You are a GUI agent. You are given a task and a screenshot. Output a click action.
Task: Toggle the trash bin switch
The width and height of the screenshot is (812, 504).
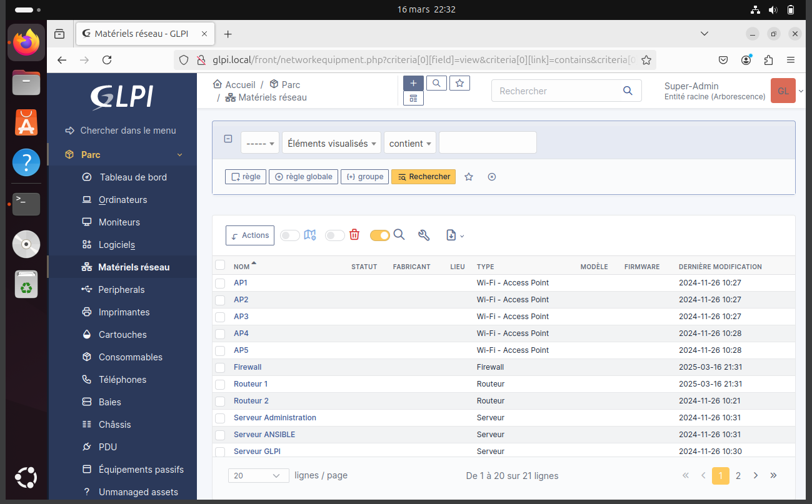[335, 235]
